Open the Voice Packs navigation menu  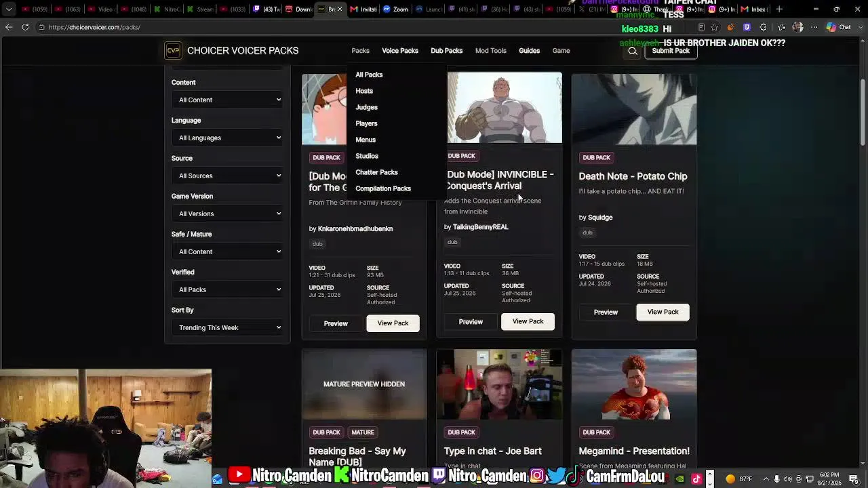(400, 51)
